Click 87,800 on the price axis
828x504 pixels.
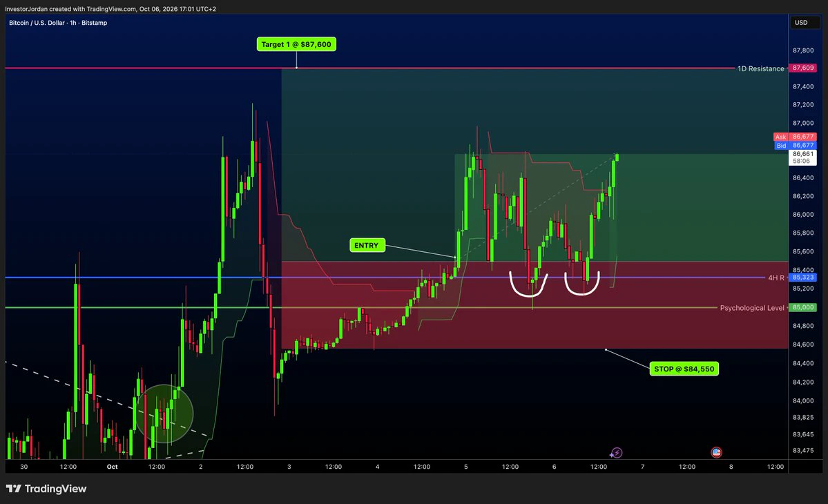pyautogui.click(x=802, y=50)
